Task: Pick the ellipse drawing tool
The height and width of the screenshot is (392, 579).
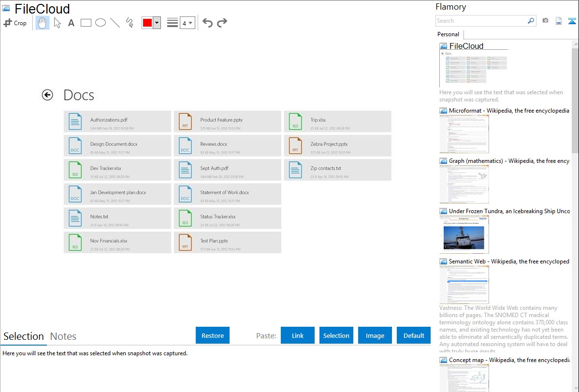Action: [x=101, y=23]
